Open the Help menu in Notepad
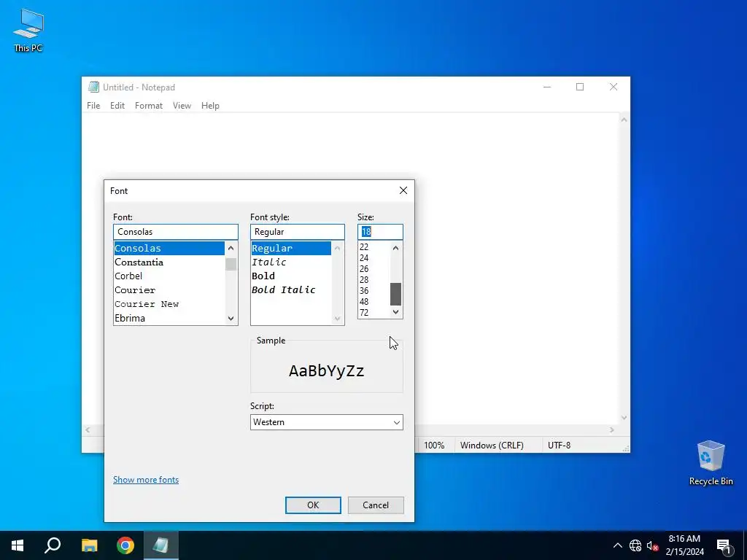This screenshot has height=560, width=747. (210, 106)
